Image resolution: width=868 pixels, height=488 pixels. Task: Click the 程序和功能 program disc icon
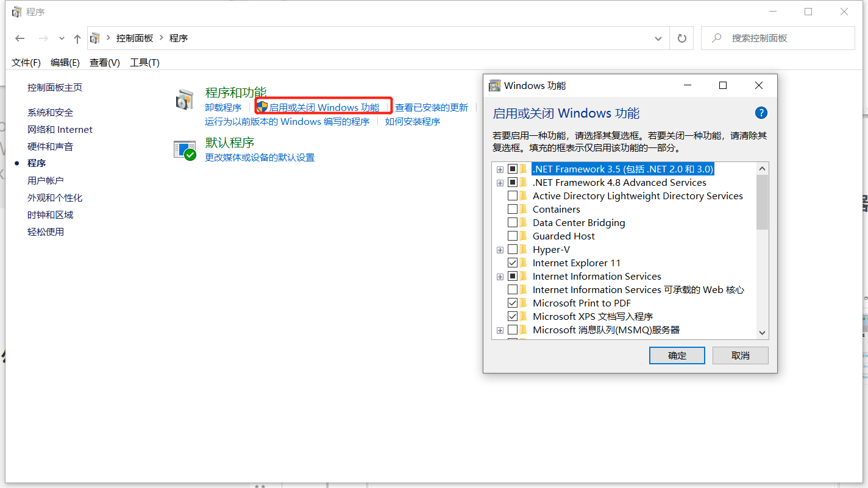point(185,98)
